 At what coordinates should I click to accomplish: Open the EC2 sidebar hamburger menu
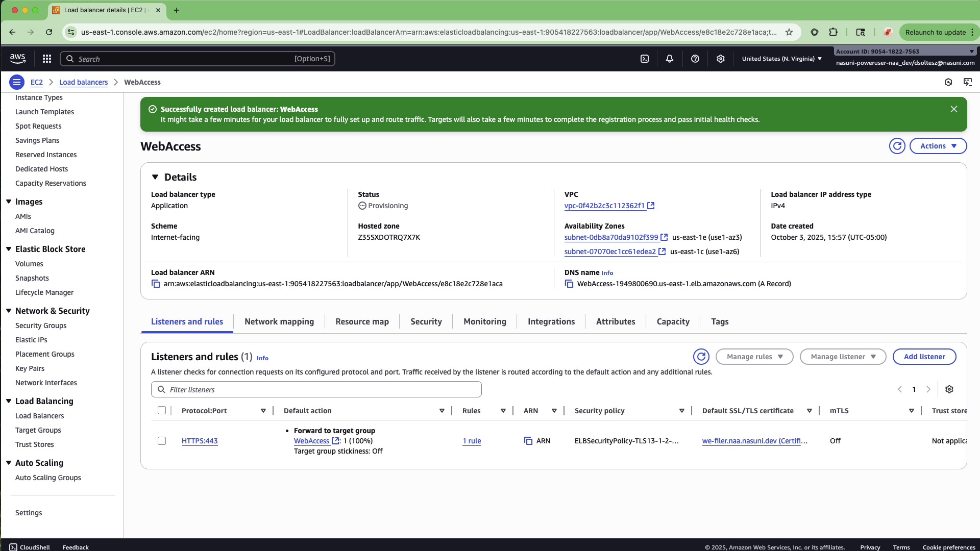click(17, 82)
